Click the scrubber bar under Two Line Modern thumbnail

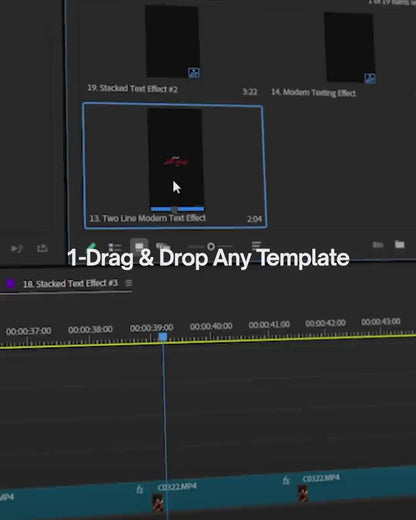click(177, 209)
